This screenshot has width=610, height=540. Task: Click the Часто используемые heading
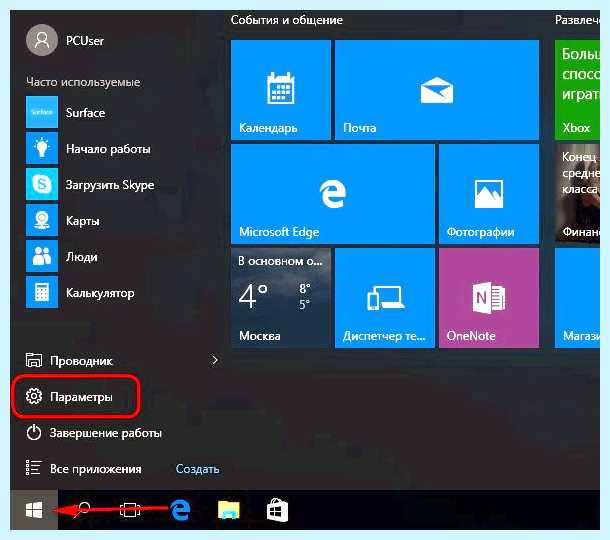tap(83, 82)
